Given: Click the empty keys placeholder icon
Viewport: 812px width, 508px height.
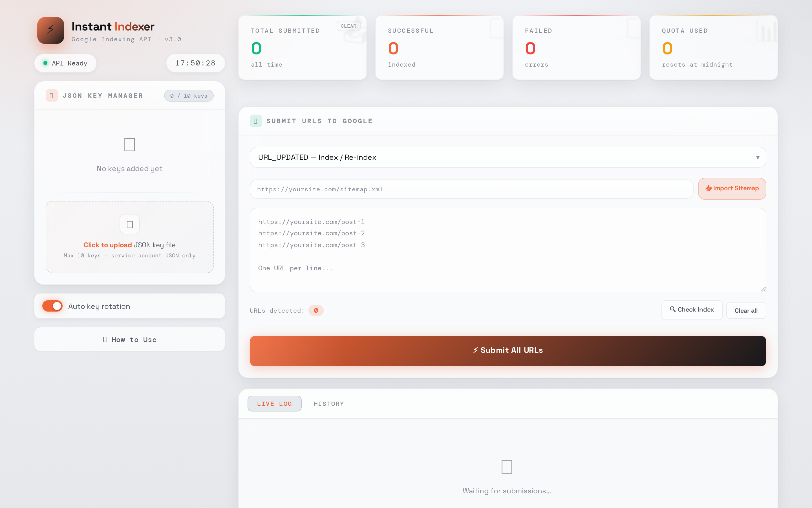Looking at the screenshot, I should click(129, 145).
